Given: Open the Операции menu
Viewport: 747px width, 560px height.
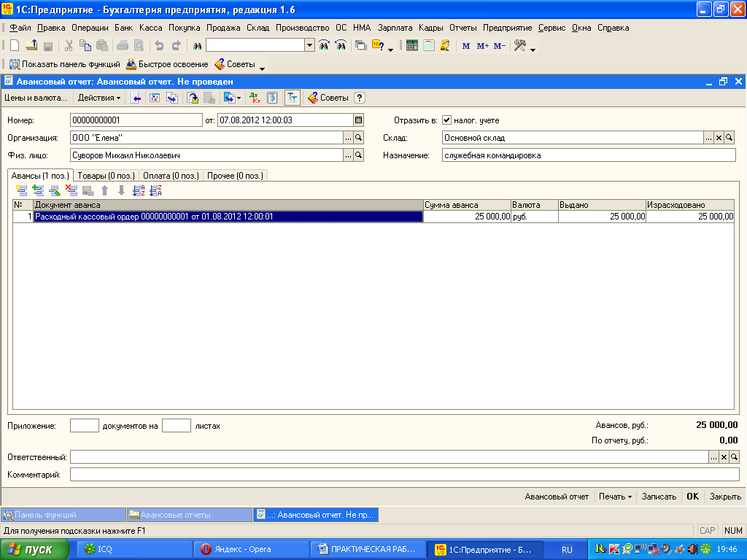Looking at the screenshot, I should pyautogui.click(x=90, y=28).
